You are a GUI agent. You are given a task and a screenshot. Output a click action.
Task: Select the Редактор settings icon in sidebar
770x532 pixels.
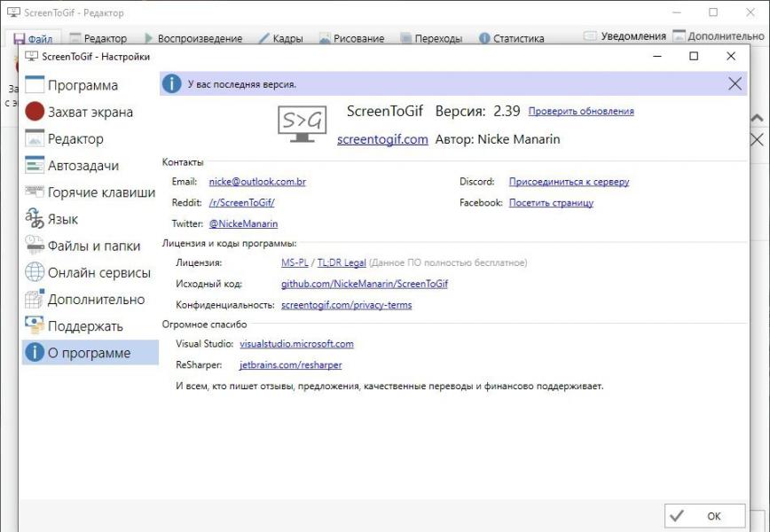coord(35,139)
